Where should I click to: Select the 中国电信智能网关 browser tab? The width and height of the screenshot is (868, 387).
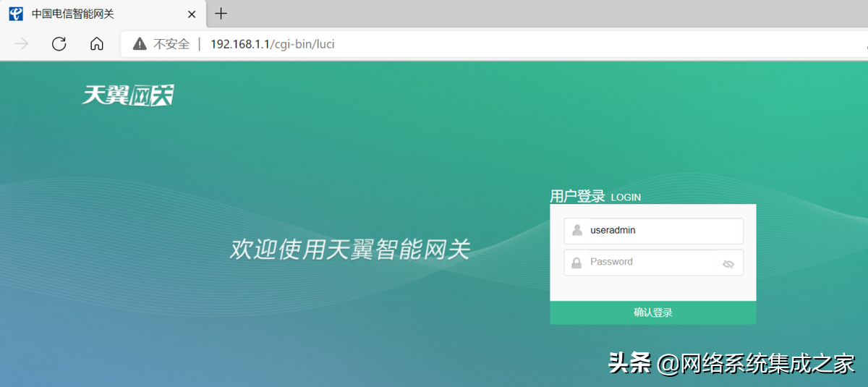click(x=103, y=14)
